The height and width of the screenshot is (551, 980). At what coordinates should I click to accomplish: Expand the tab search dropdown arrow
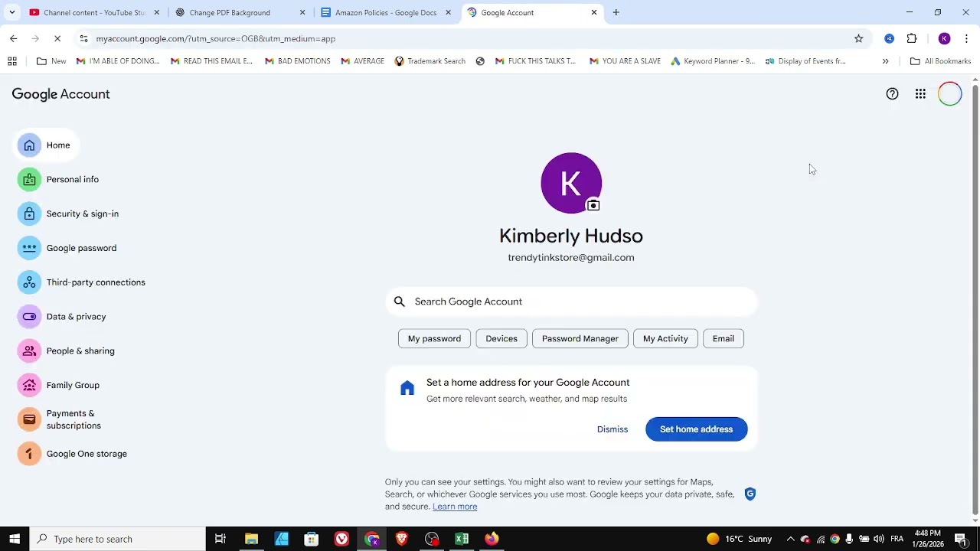[x=11, y=12]
